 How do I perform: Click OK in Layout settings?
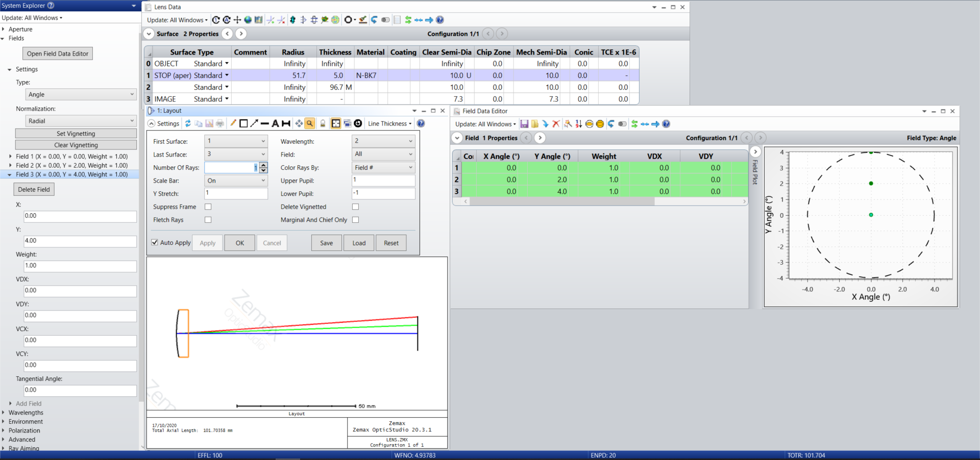pyautogui.click(x=240, y=243)
